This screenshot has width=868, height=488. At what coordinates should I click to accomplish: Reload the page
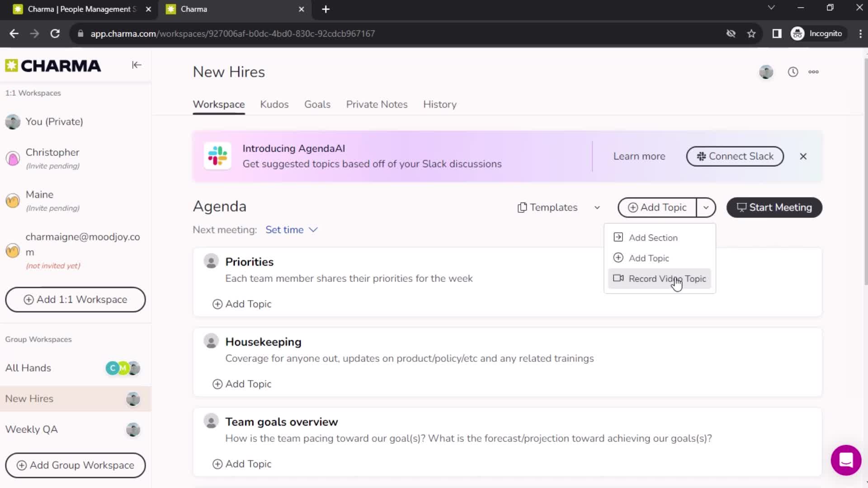[55, 33]
